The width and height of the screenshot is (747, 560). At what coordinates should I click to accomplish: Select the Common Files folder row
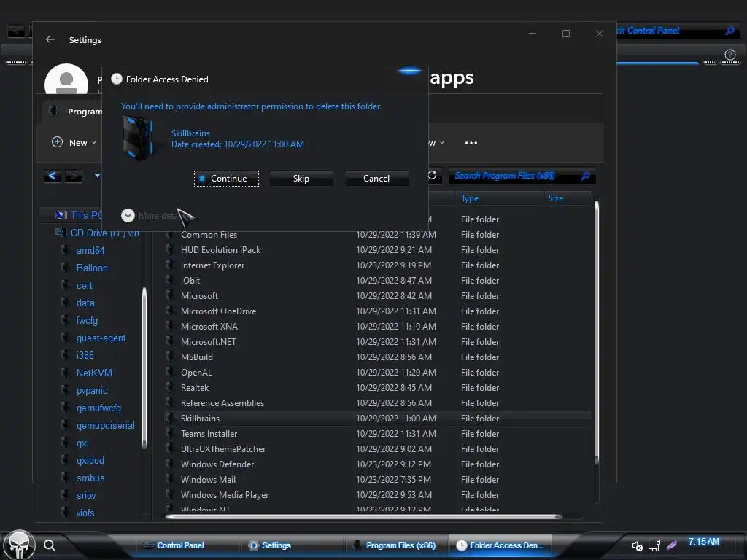379,235
